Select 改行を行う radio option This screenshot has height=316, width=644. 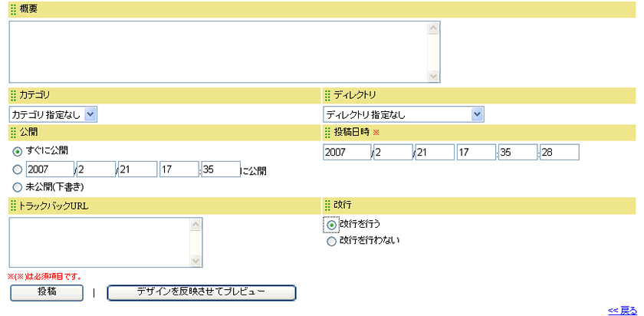tap(331, 225)
